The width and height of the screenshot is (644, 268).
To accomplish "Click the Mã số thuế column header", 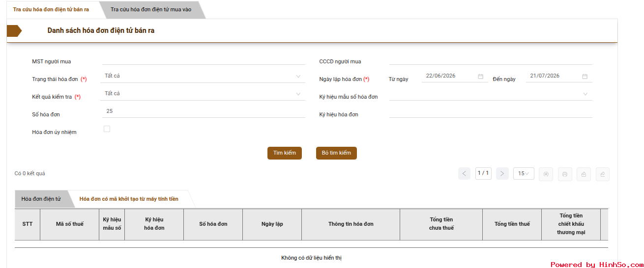I will (x=70, y=224).
